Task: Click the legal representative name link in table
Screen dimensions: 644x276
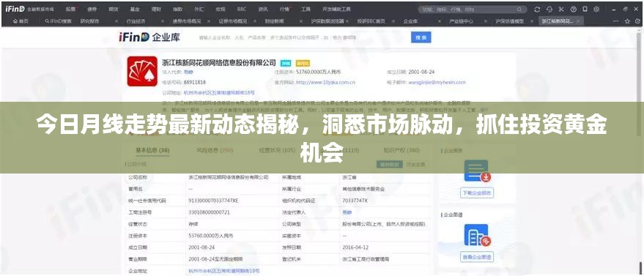Action: pyautogui.click(x=347, y=212)
